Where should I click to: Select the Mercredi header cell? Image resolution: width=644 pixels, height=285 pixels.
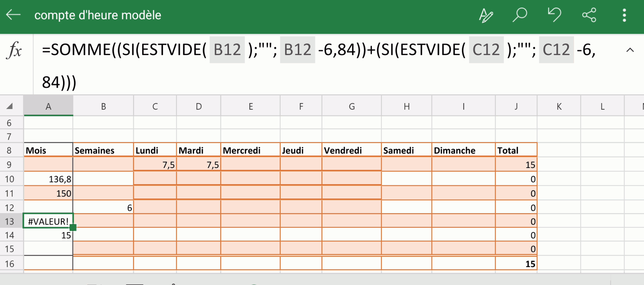[250, 150]
